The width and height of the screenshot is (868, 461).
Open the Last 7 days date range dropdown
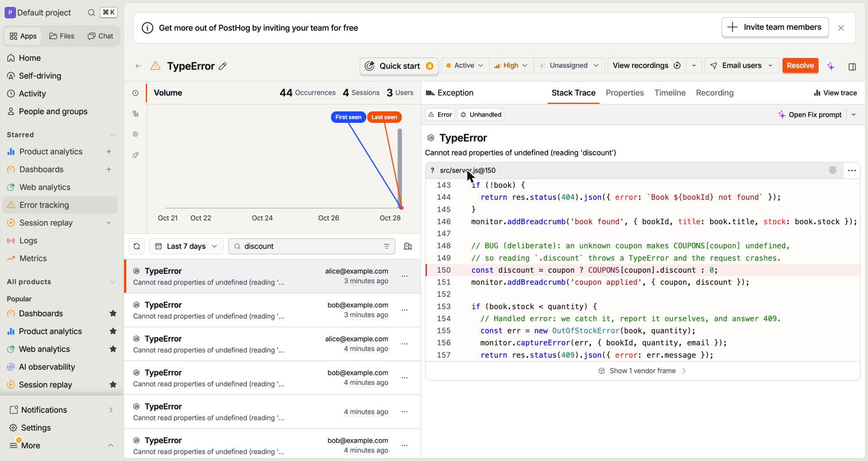[x=186, y=246]
